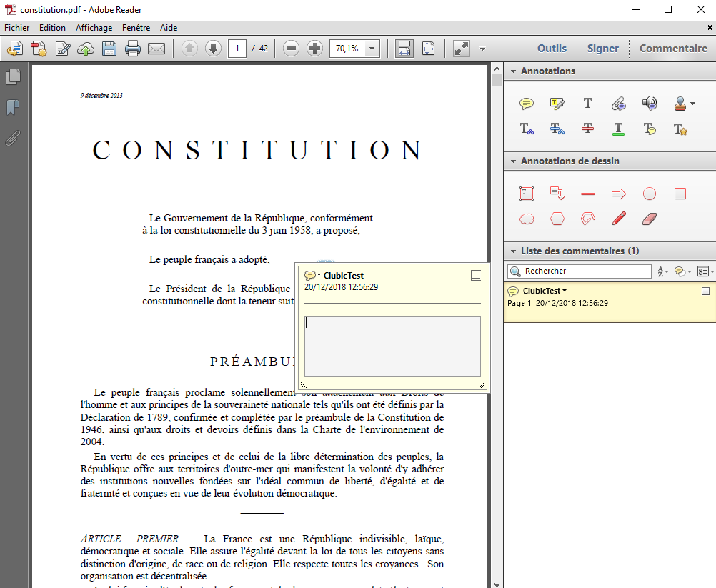The image size is (716, 588).
Task: Open the Affichage menu
Action: tap(94, 28)
